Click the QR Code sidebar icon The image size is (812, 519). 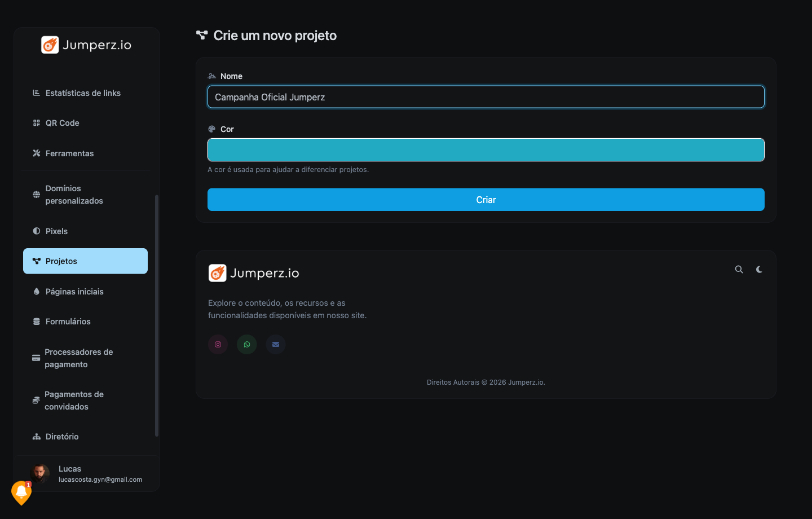coord(36,122)
